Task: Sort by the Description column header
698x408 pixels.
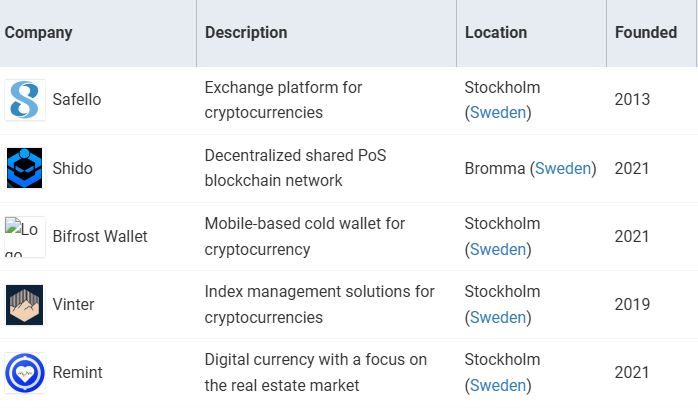Action: 246,33
